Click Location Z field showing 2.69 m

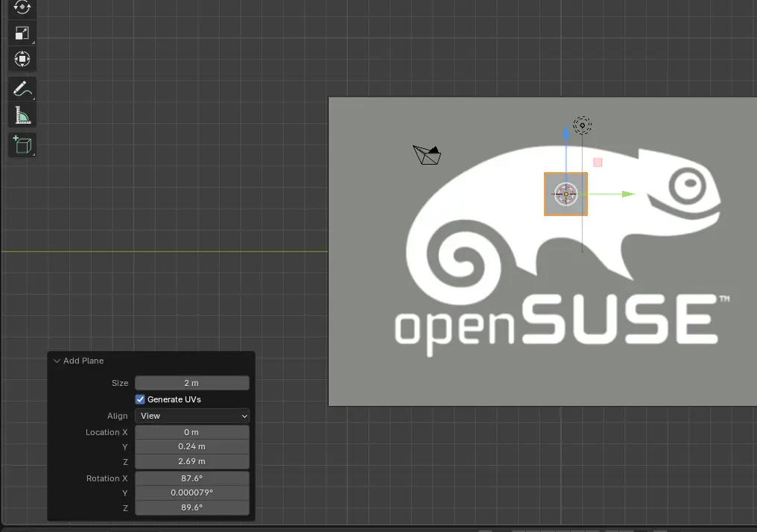point(192,461)
